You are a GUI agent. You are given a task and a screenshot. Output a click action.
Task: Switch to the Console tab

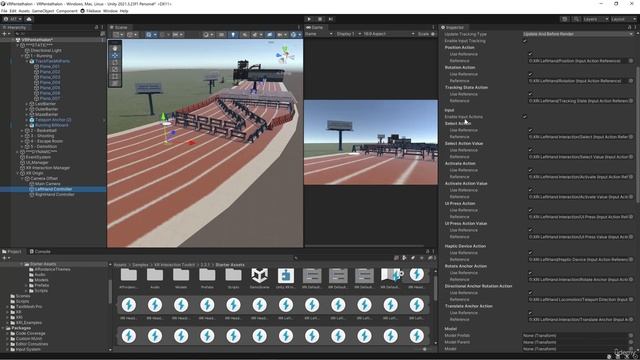[40, 251]
